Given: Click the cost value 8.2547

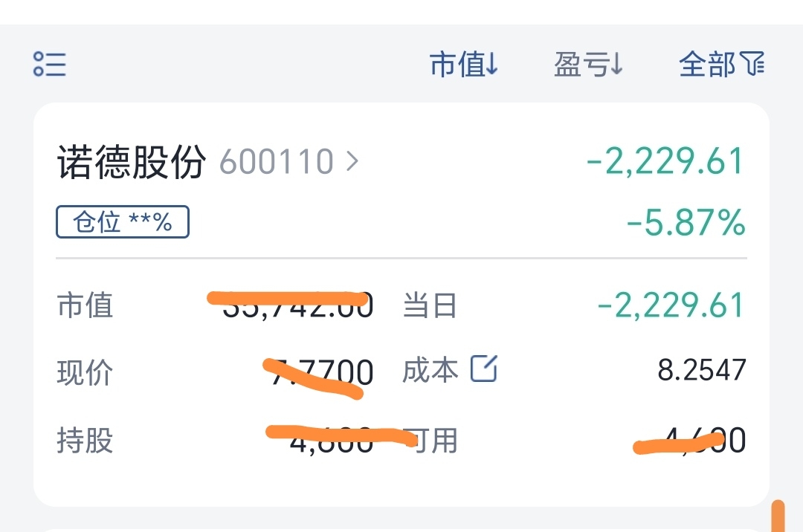Looking at the screenshot, I should coord(702,370).
